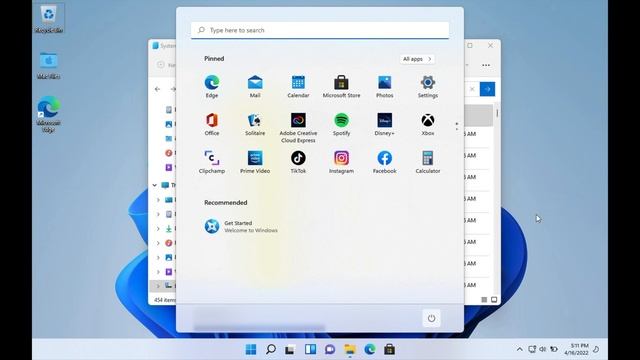Show hidden system tray icons
The height and width of the screenshot is (360, 640).
[519, 349]
